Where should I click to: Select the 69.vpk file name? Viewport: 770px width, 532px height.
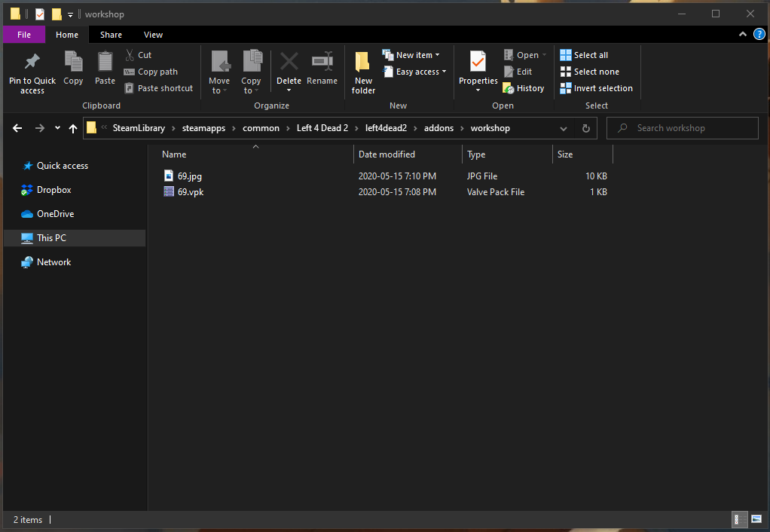[191, 192]
